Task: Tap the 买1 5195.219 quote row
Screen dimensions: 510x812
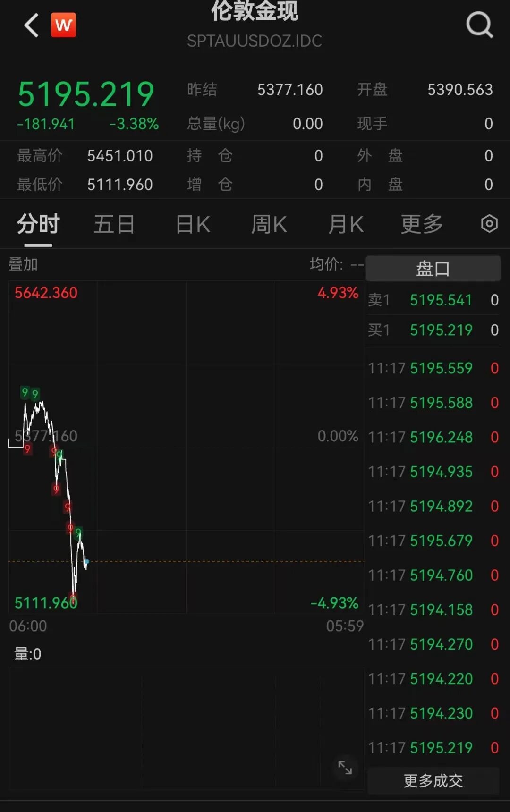Action: click(x=433, y=330)
